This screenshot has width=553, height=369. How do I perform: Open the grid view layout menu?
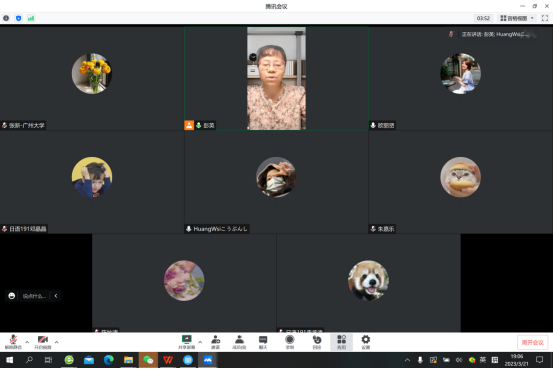coord(518,18)
